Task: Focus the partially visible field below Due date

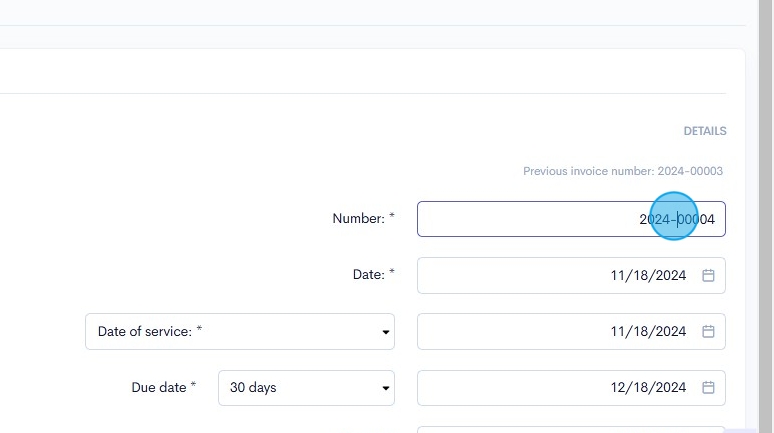Action: click(570, 430)
